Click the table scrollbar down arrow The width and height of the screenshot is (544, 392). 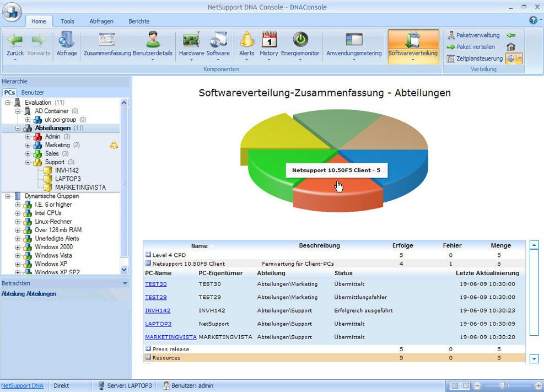pyautogui.click(x=534, y=358)
